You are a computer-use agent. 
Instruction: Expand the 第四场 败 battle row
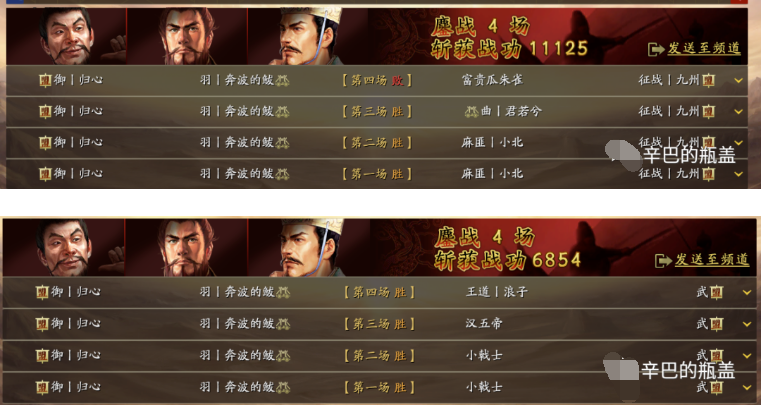tap(739, 80)
